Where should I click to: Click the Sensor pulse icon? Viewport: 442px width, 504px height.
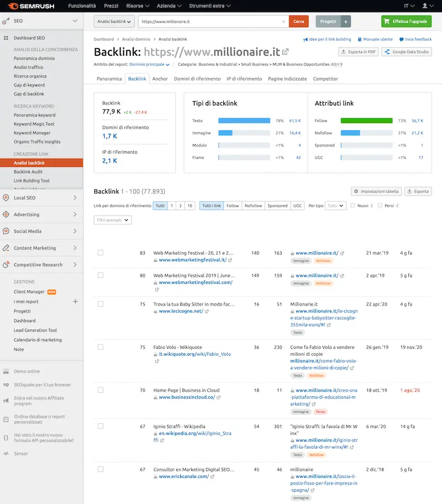(x=6, y=454)
